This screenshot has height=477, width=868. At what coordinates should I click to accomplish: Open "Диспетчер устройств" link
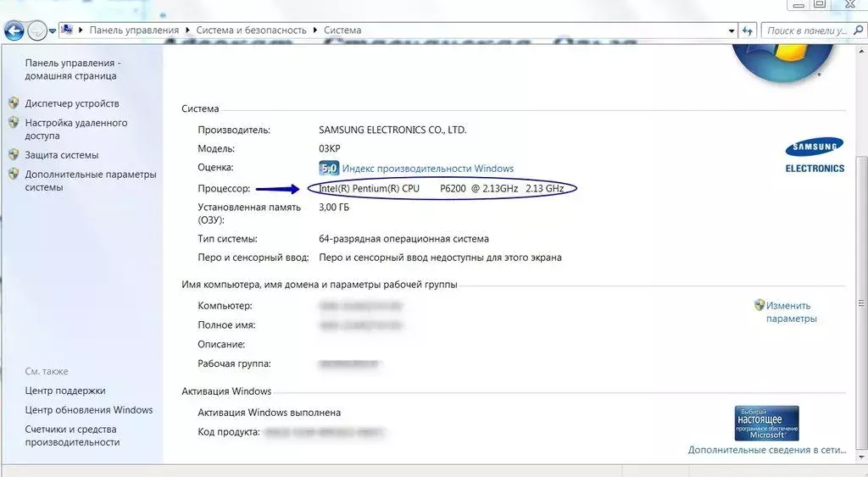(x=72, y=103)
